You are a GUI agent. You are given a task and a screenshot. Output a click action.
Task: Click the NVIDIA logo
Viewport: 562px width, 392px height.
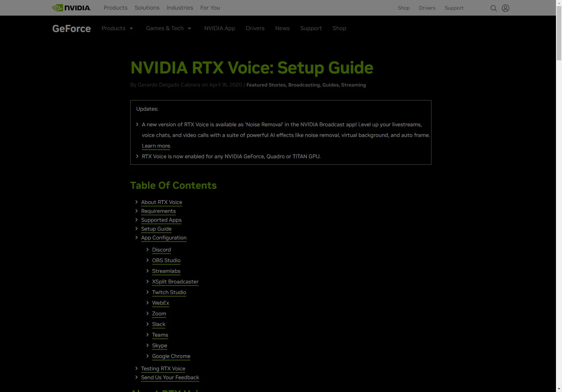point(72,8)
